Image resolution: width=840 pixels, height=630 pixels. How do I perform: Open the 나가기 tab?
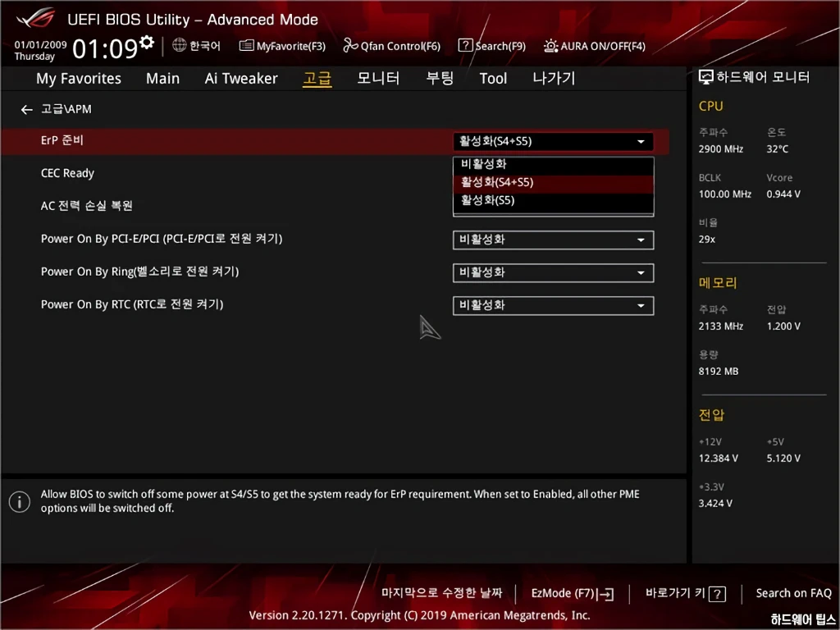(554, 78)
